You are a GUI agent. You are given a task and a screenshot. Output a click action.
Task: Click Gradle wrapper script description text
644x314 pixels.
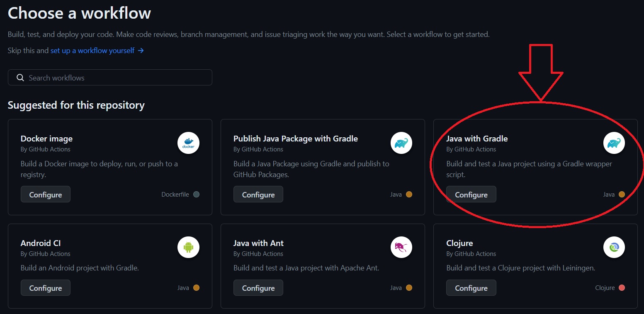(x=529, y=169)
